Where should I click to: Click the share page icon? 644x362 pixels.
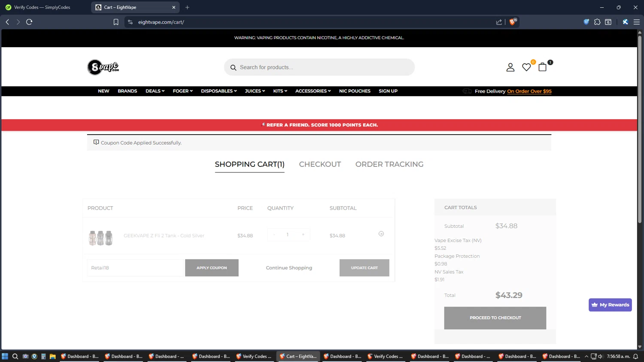[499, 22]
